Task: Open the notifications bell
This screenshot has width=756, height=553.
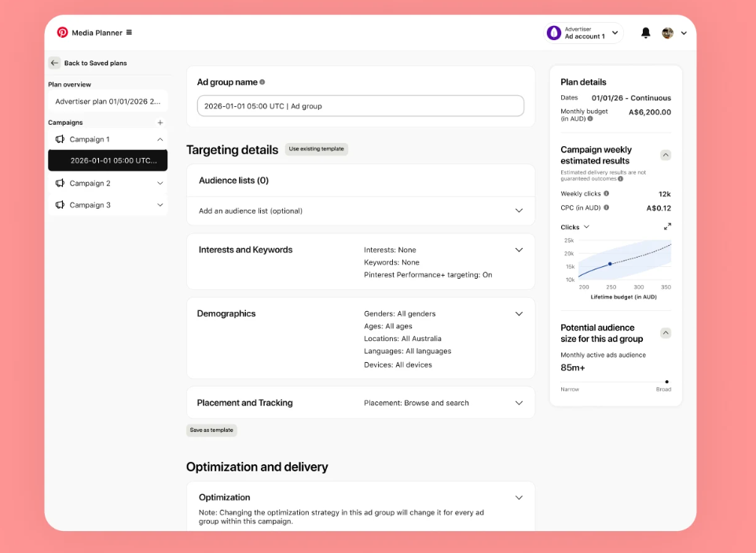Action: pos(645,33)
